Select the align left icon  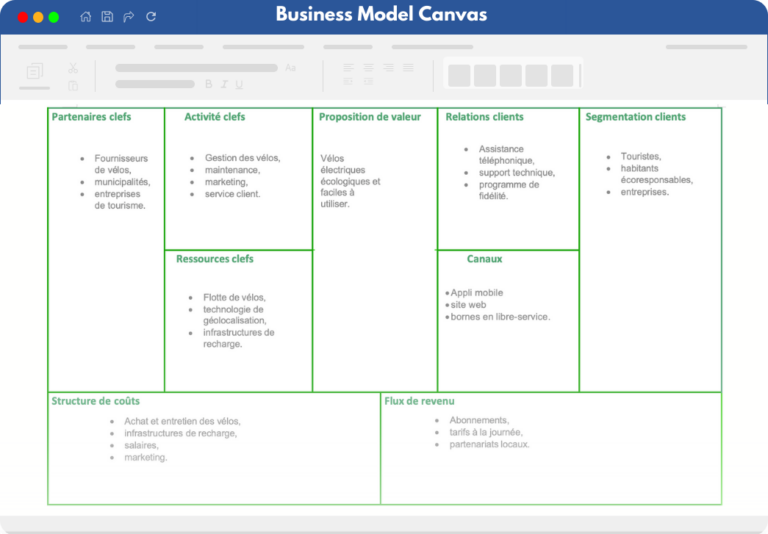[x=348, y=68]
